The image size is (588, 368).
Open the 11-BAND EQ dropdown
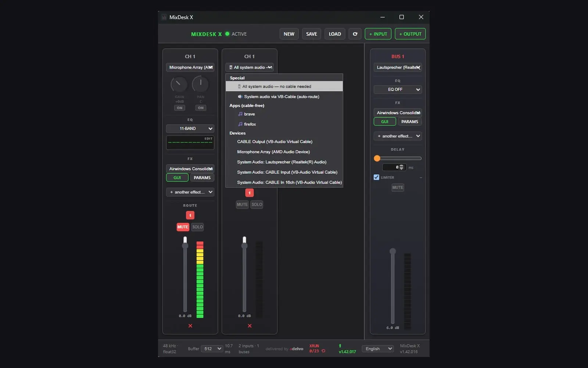pos(190,128)
